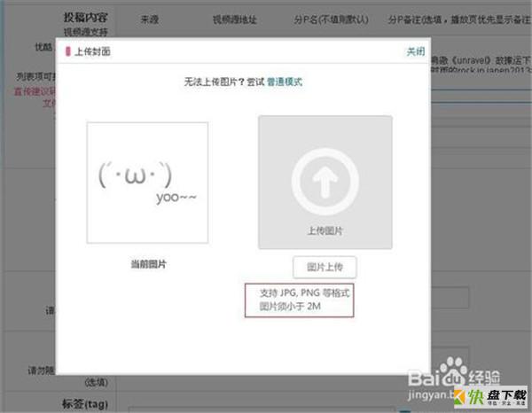Screen dimensions: 532x413
Task: Click 分P名(不填则默认) column header
Action: coord(331,19)
